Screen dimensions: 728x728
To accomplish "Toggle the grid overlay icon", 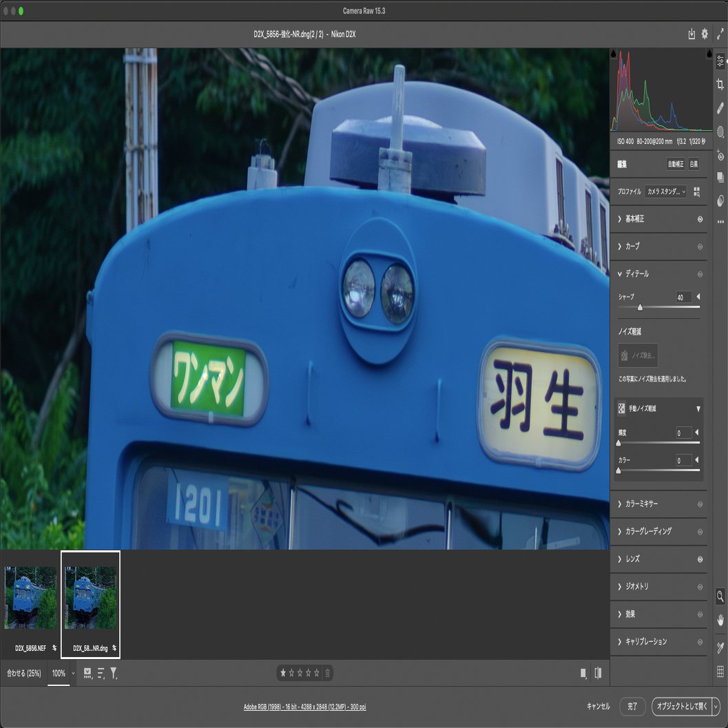I will click(x=720, y=672).
